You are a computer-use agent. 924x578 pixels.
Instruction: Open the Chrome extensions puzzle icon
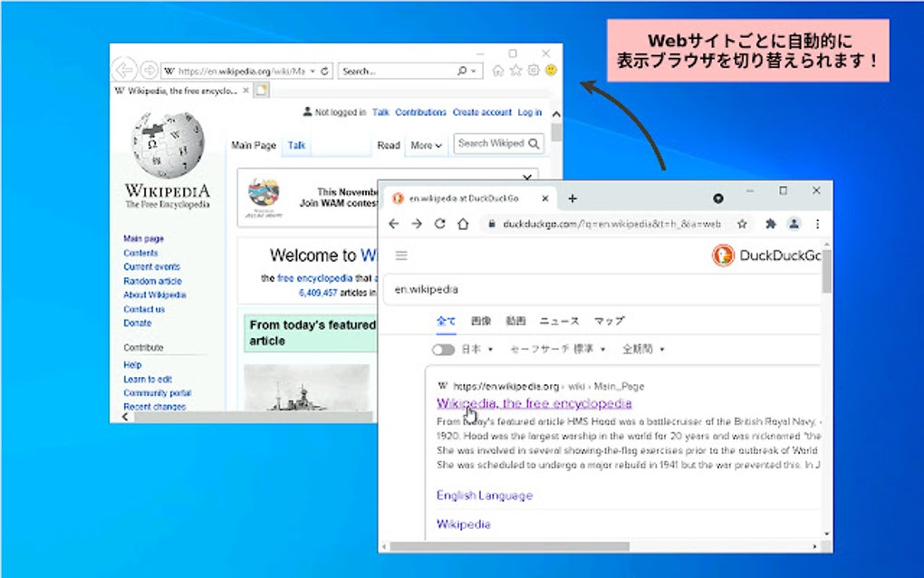(x=770, y=224)
